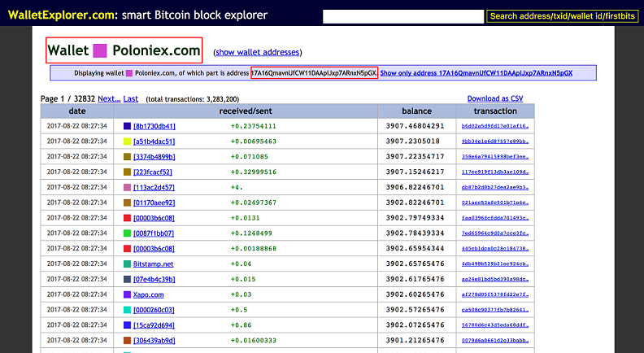
Task: Click the blue swatch beside wallet 8b1730db41
Action: [128, 126]
